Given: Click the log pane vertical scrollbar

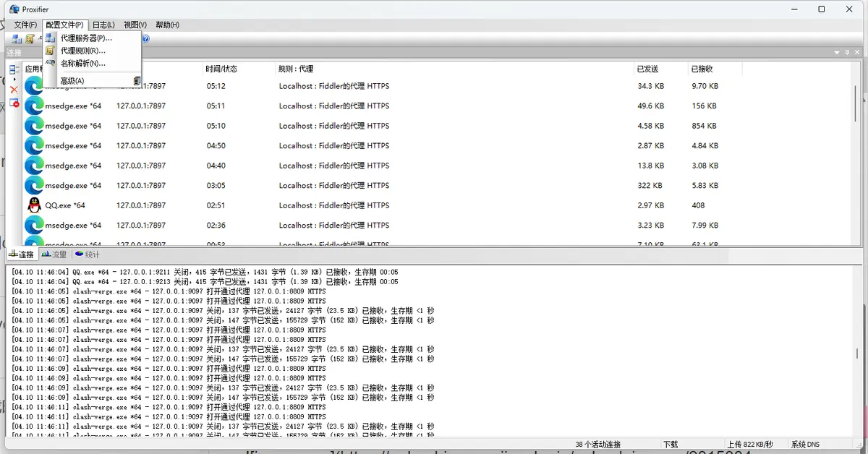Looking at the screenshot, I should 857,352.
